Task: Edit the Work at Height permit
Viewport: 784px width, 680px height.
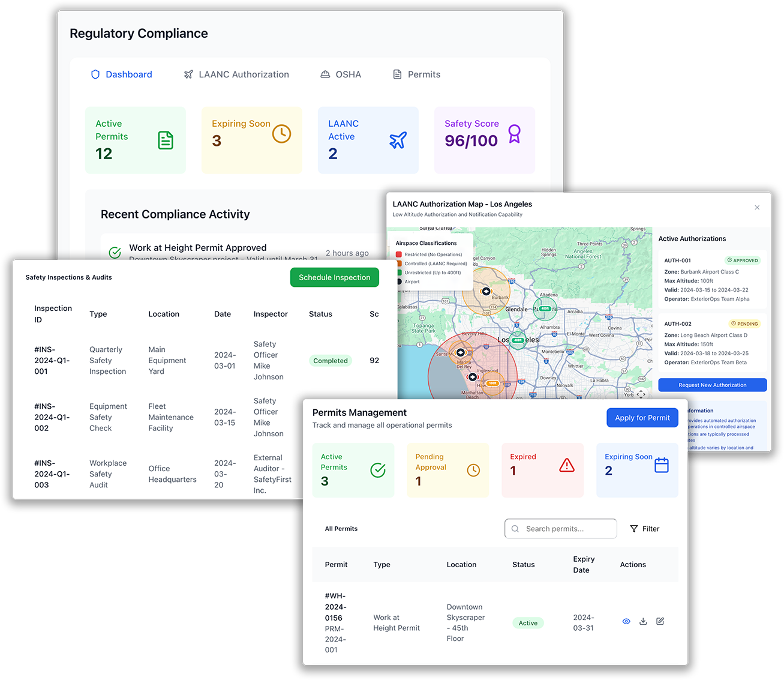Action: click(660, 622)
